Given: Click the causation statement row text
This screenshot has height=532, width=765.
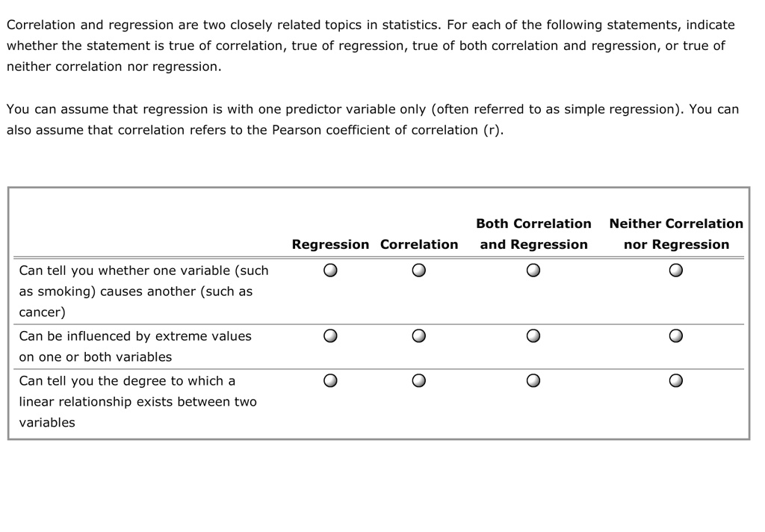Looking at the screenshot, I should [143, 291].
